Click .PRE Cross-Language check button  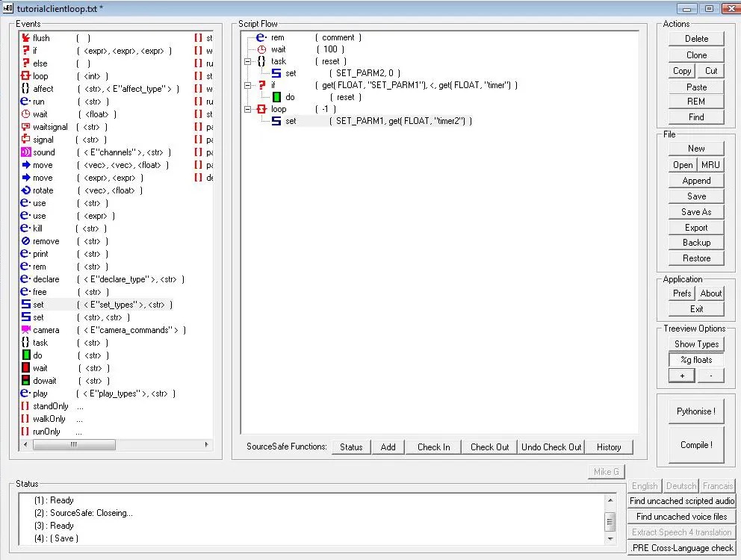(x=681, y=548)
